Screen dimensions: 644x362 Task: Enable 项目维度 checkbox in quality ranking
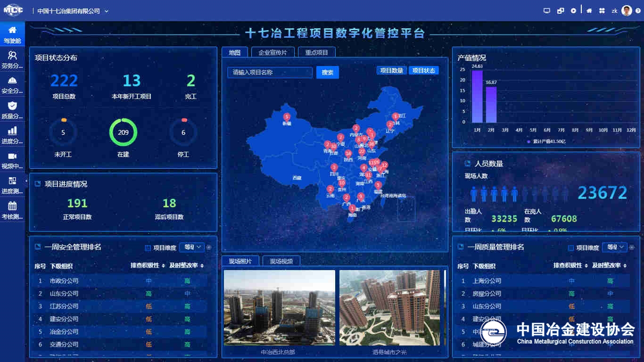[x=571, y=248]
